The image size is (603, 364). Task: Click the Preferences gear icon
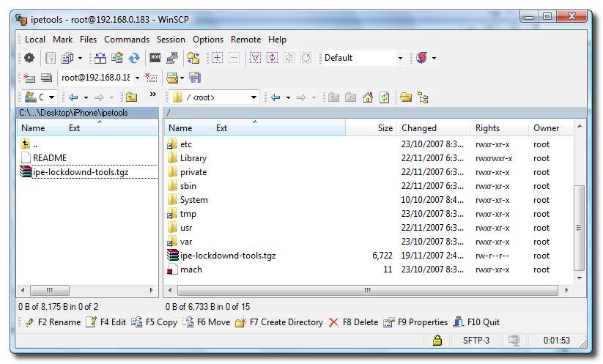[x=29, y=58]
